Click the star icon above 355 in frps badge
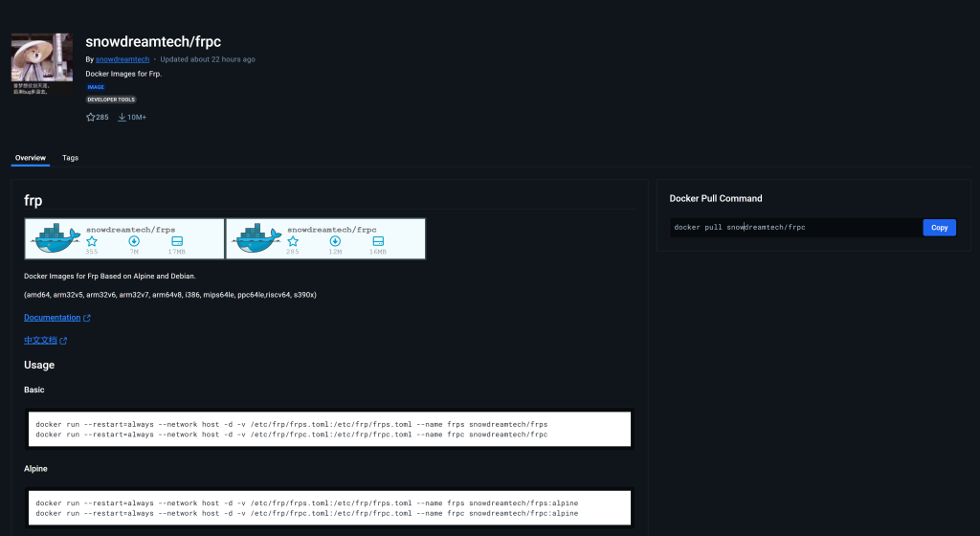 coord(92,241)
